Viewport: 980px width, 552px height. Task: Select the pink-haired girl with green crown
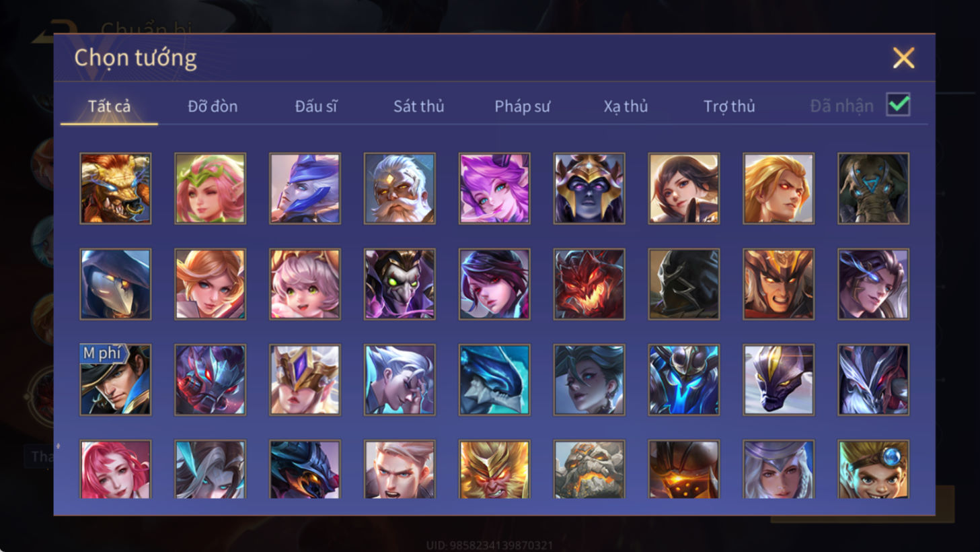point(211,188)
